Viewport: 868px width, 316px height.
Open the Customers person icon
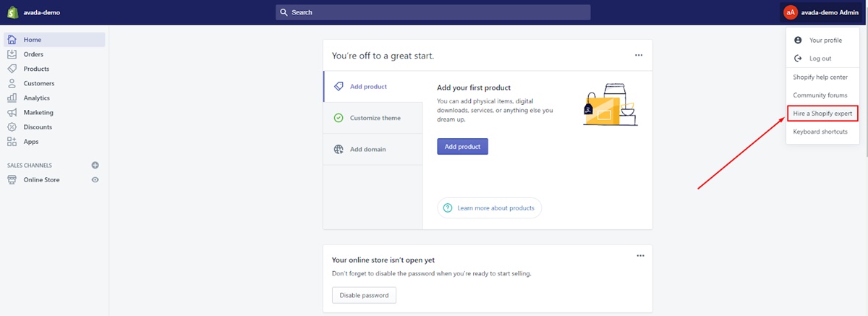click(x=12, y=83)
